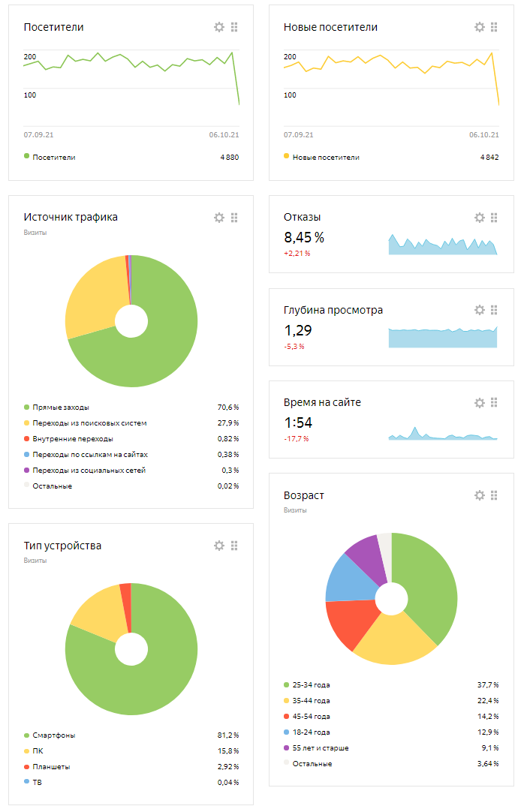This screenshot has width=524, height=812.
Task: Select legend entry 45-54 года
Action: point(312,716)
